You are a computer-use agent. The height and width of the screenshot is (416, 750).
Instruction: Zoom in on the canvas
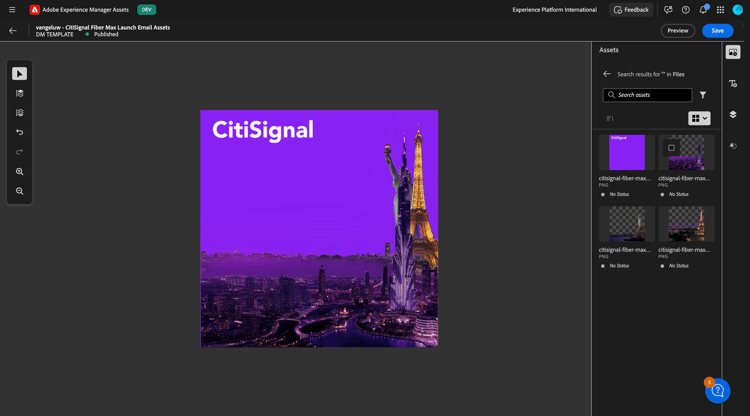[x=19, y=171]
